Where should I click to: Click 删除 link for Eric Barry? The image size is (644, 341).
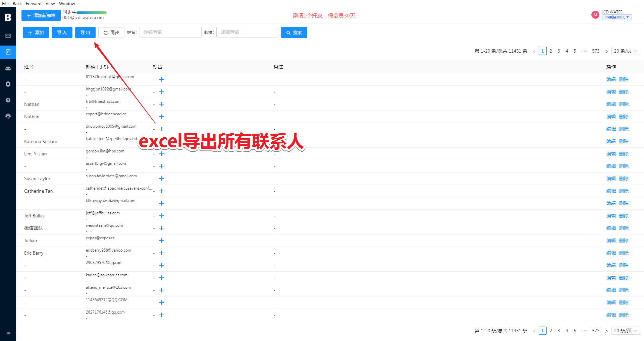click(624, 253)
